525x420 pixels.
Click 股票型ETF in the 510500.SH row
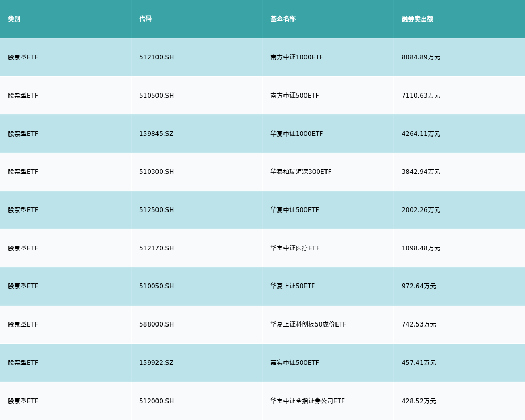tap(23, 96)
